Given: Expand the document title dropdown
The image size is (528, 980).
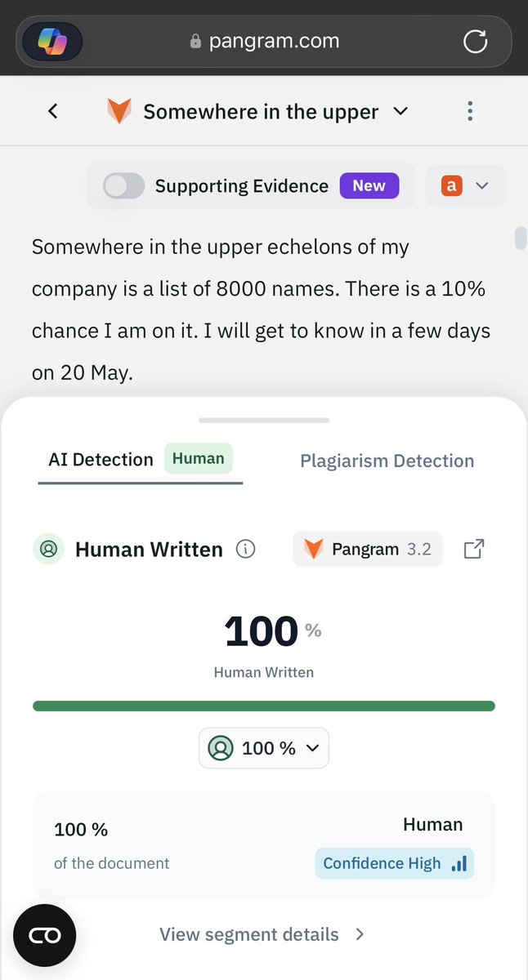Looking at the screenshot, I should tap(400, 111).
